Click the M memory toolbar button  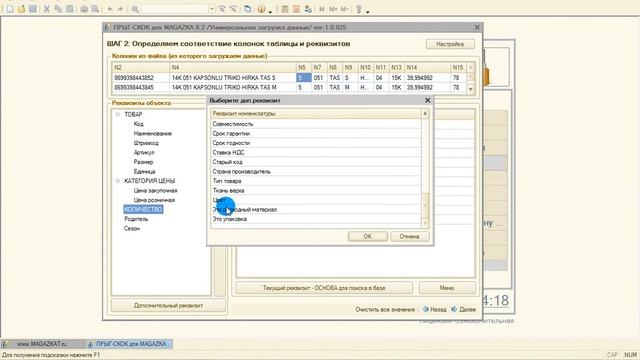click(322, 9)
